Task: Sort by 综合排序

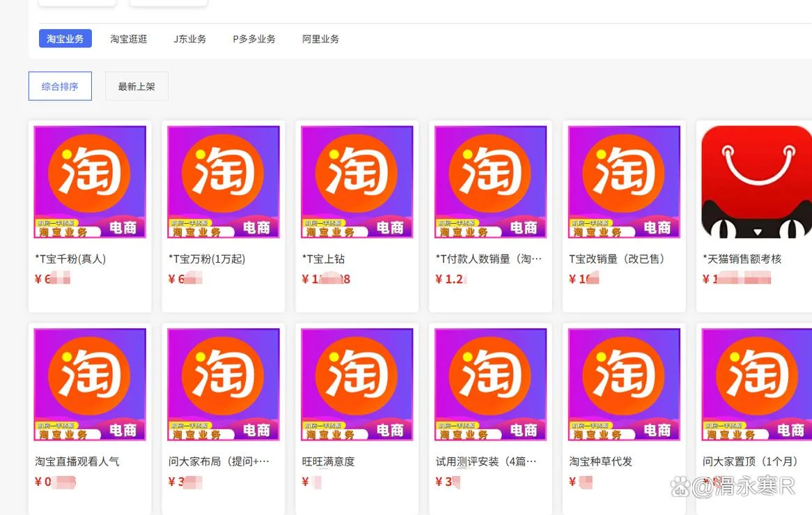Action: [x=60, y=86]
